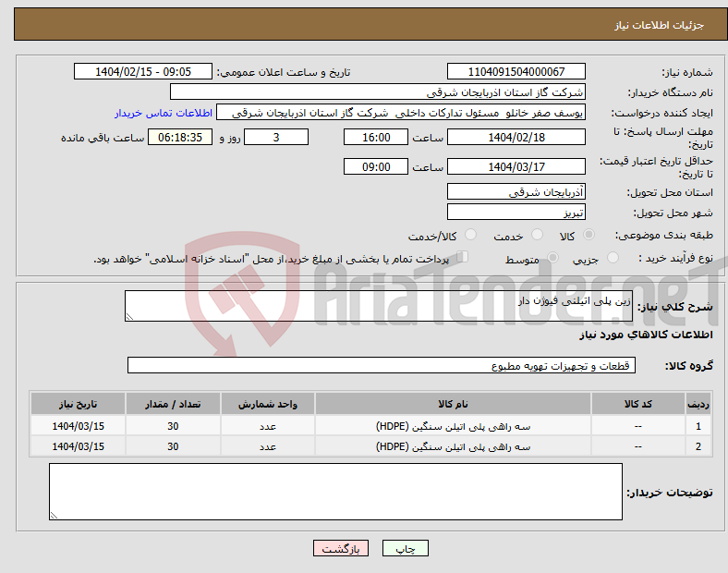Click the deadline time field 16:00
The height and width of the screenshot is (573, 728).
tap(376, 137)
